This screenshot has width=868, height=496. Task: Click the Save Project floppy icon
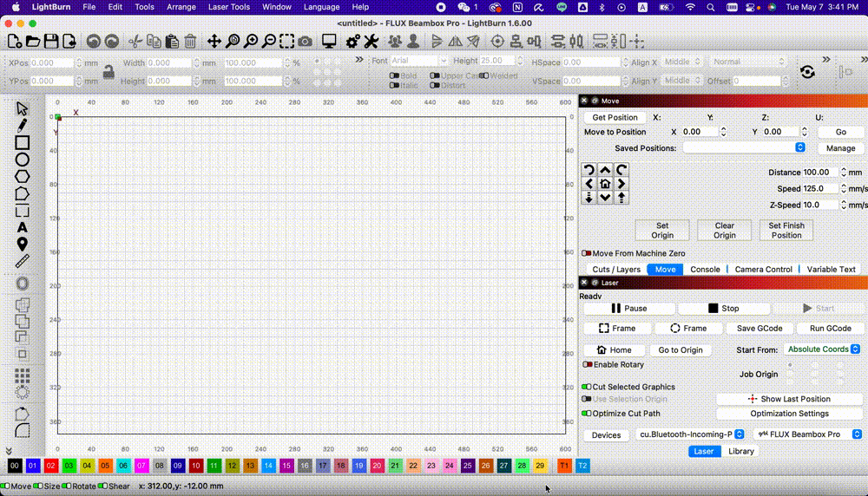51,41
